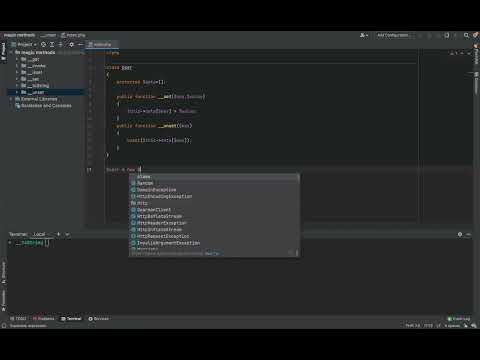Viewport: 480px width, 360px height.
Task: Open the Problems tool window tab
Action: (43, 319)
